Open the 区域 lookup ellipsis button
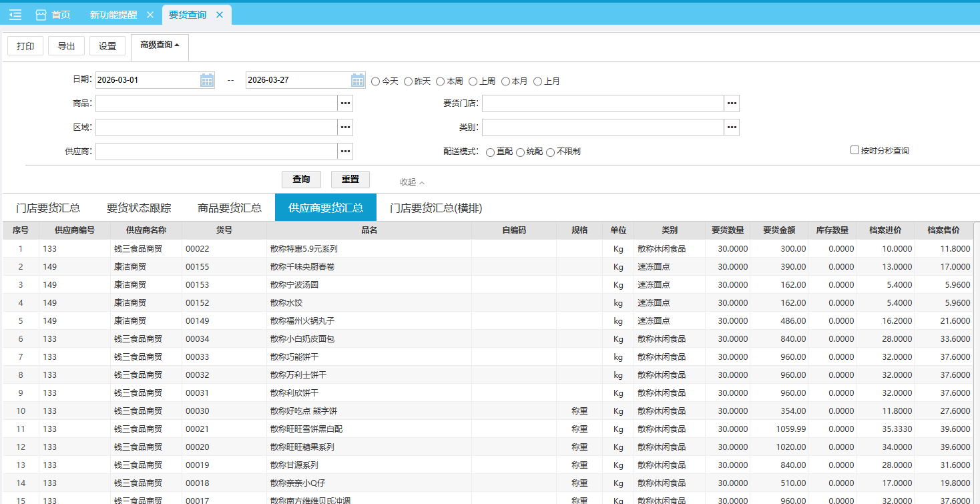 pos(345,128)
